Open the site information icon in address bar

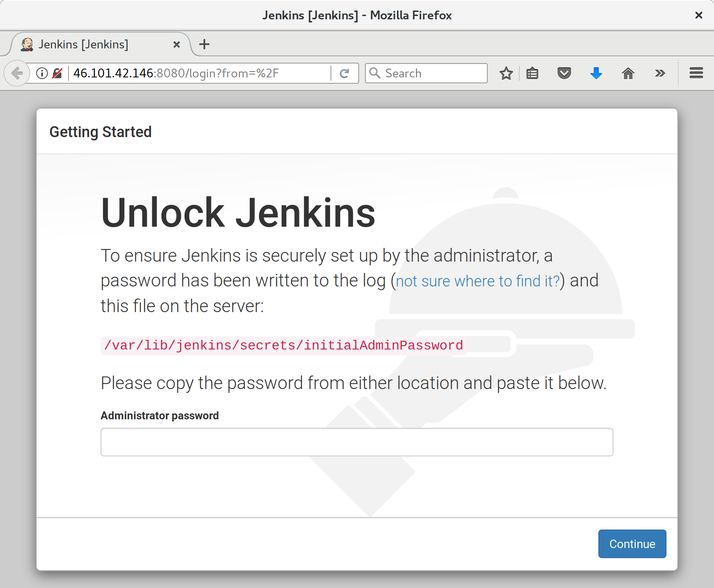[x=42, y=73]
